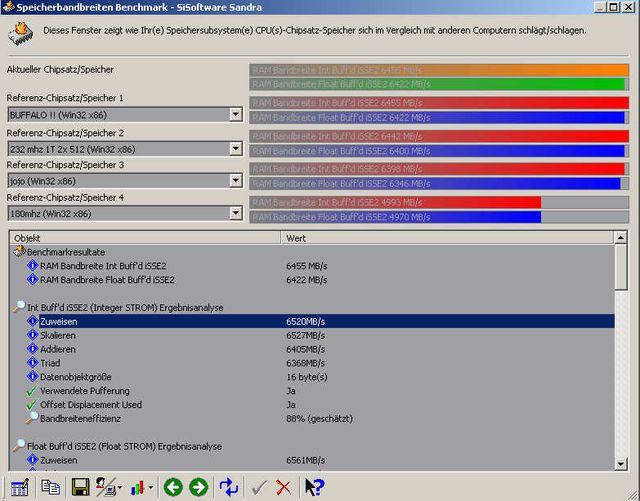Open dropdown arrow beside user/computer icon
Screen dimensions: 640x501
tap(120, 488)
